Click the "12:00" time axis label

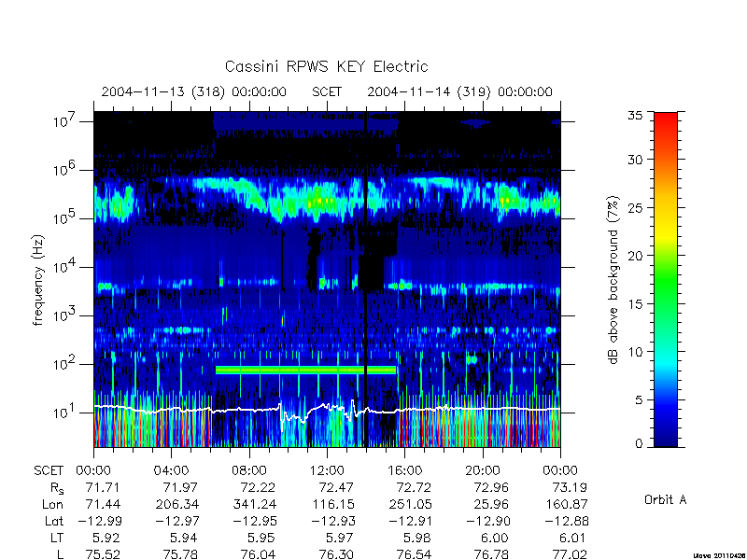(327, 471)
